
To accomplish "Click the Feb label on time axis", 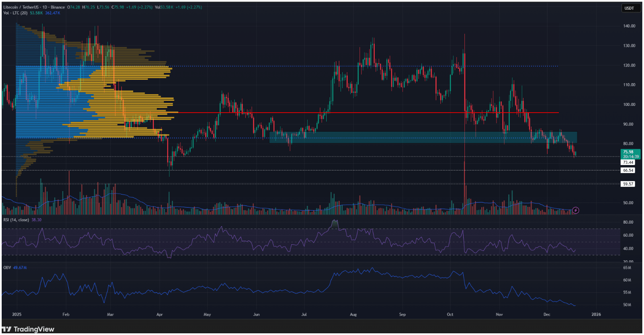I will (x=65, y=314).
